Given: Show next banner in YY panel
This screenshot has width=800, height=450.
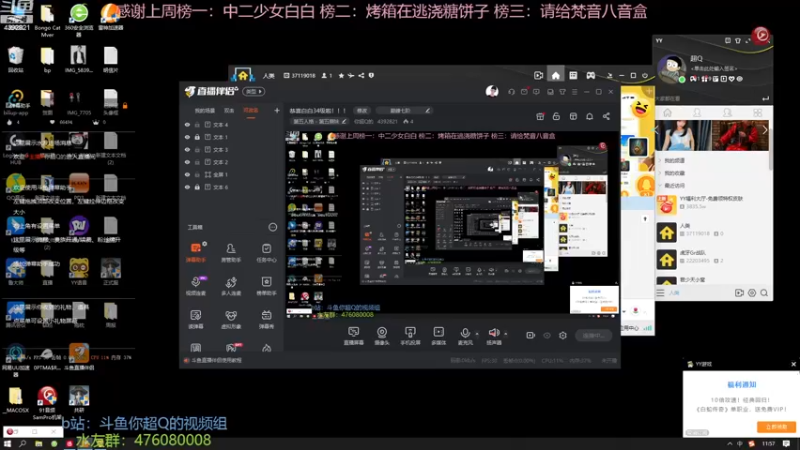Looking at the screenshot, I should [x=764, y=131].
